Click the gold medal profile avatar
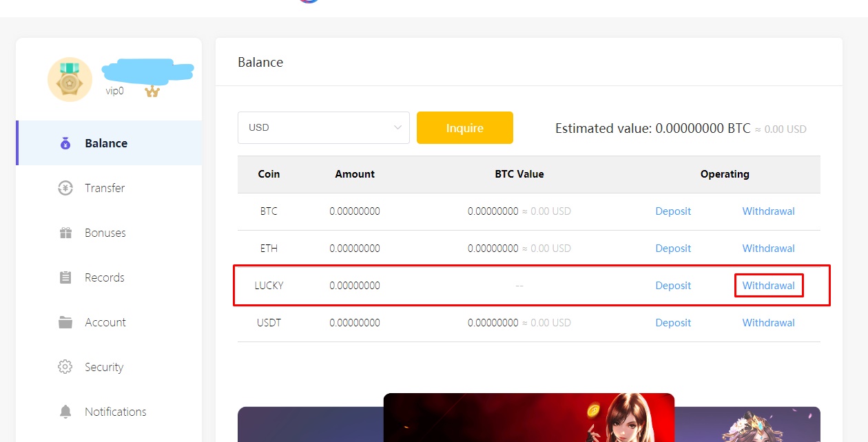 [70, 80]
